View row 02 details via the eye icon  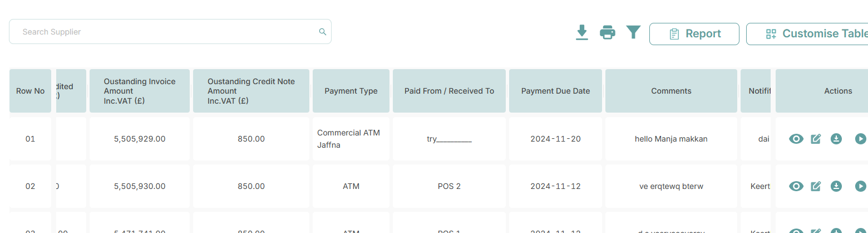(796, 186)
